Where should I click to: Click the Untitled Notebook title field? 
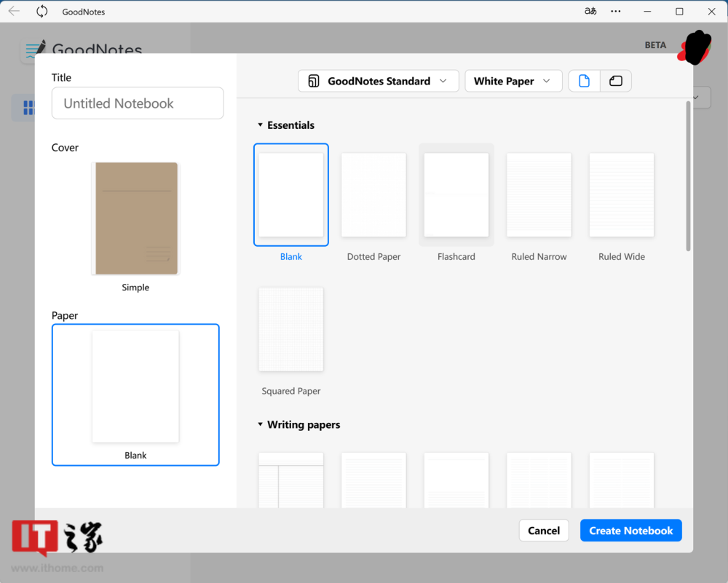click(x=137, y=103)
